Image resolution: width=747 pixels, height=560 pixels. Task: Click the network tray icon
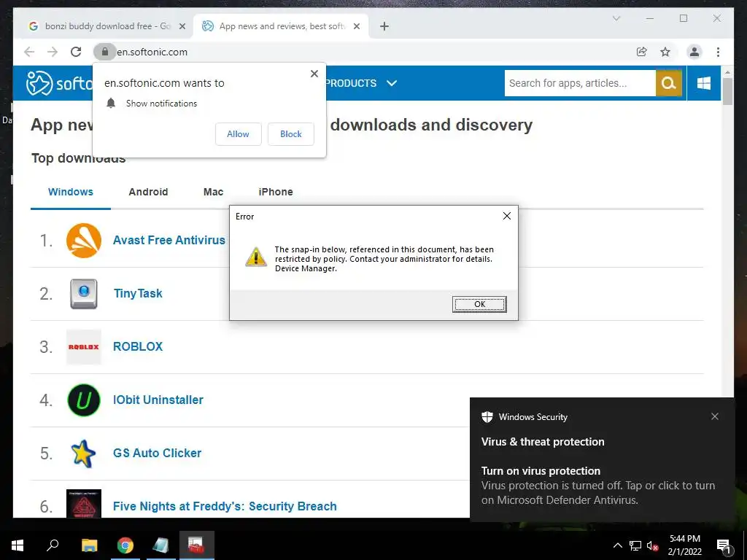click(x=635, y=545)
